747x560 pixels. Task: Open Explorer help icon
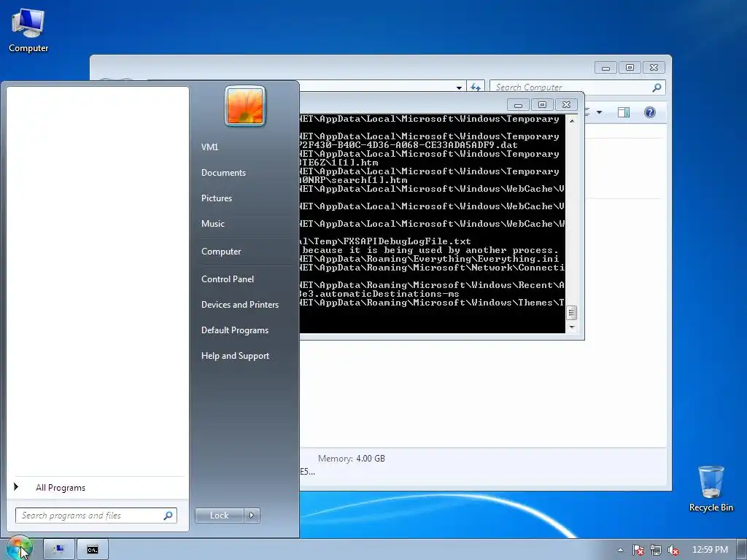point(650,112)
